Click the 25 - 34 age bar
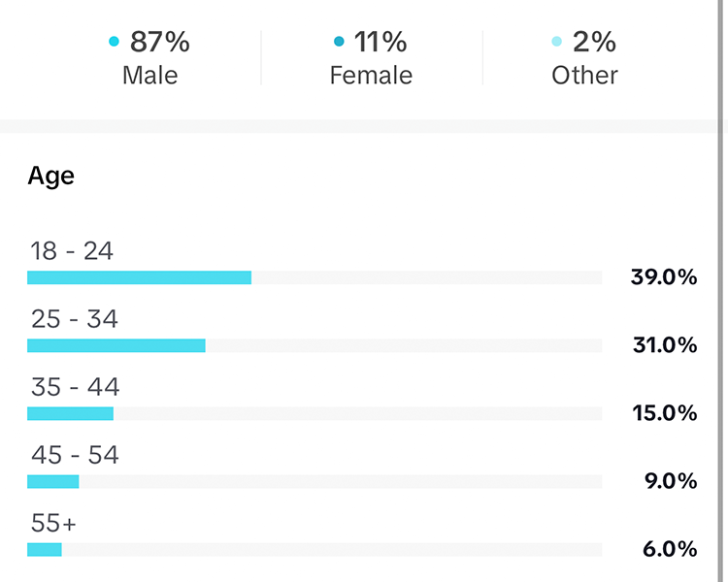 [x=116, y=345]
